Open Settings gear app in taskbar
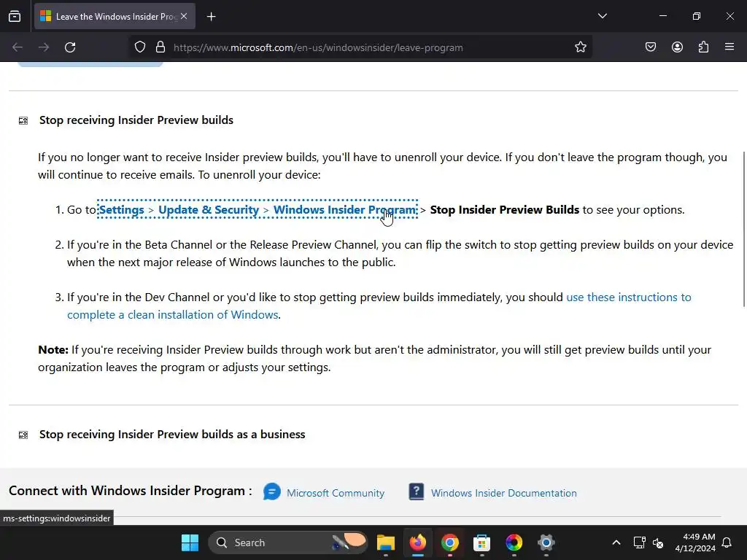The height and width of the screenshot is (560, 747). point(546,542)
